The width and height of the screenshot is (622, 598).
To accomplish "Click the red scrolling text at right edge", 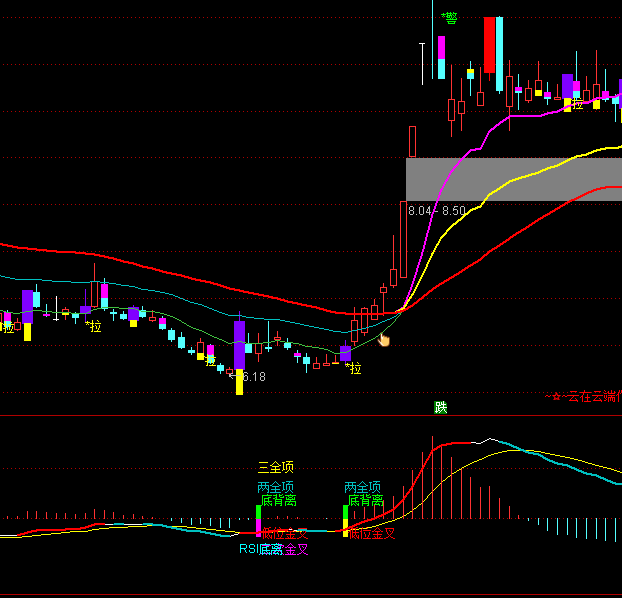I will (x=583, y=397).
